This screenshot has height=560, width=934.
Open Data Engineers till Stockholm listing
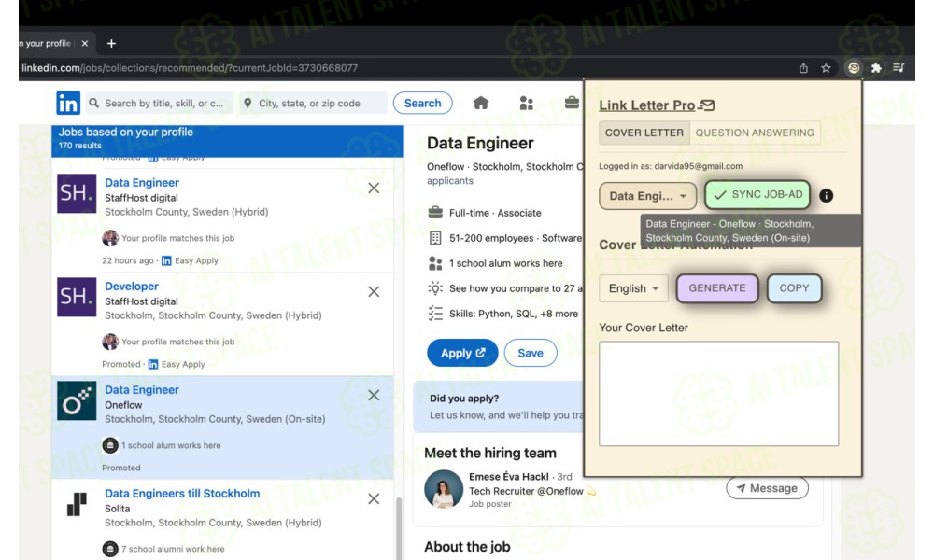coord(182,494)
